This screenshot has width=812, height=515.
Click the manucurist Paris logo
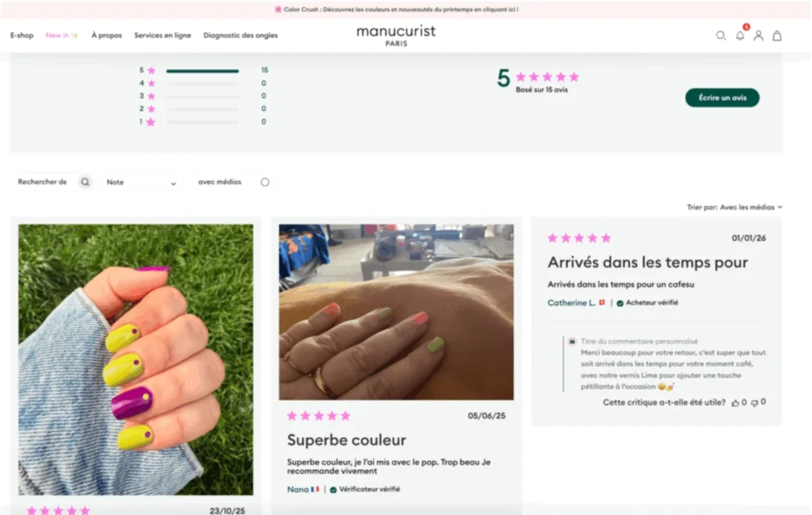point(396,36)
